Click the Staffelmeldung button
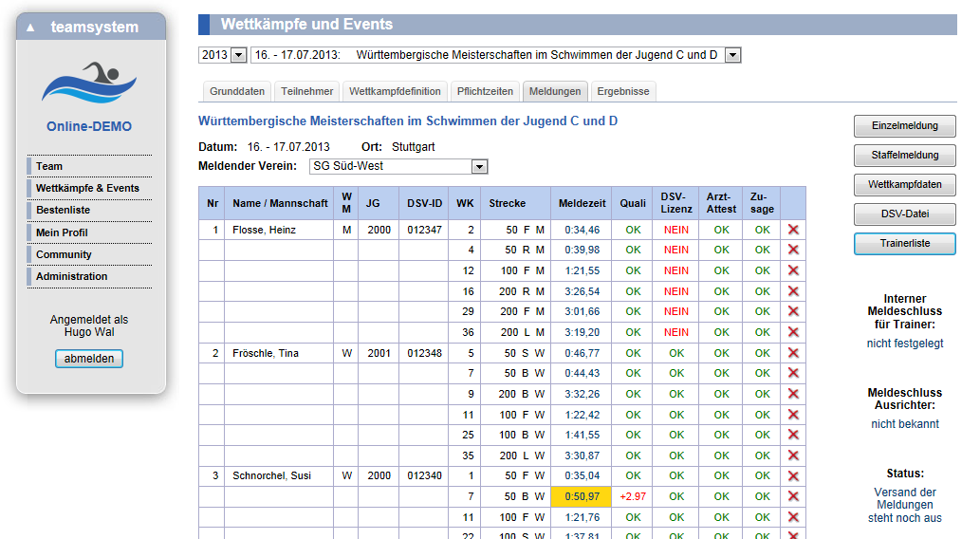The image size is (980, 539). click(905, 155)
